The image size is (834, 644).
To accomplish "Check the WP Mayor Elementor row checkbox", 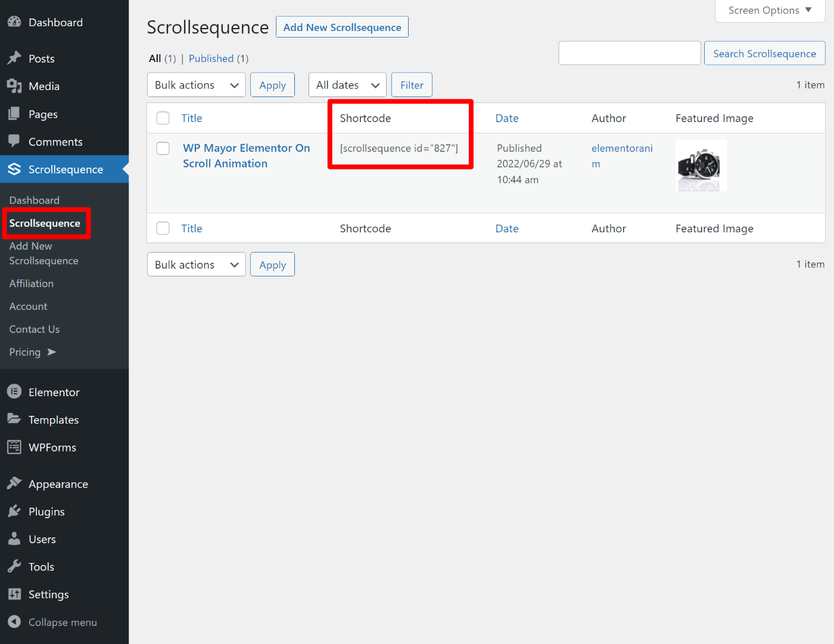I will pos(163,148).
